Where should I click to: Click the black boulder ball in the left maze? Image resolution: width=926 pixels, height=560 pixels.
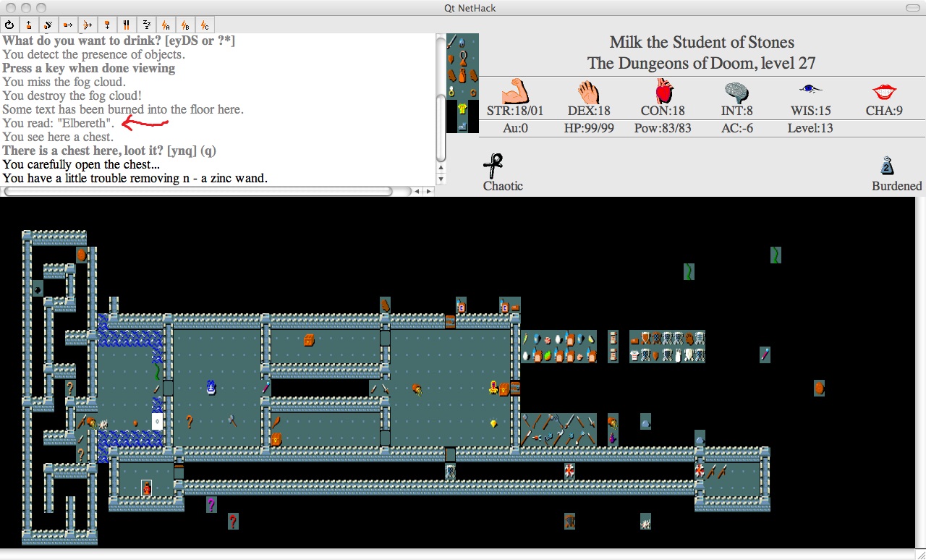tap(37, 289)
